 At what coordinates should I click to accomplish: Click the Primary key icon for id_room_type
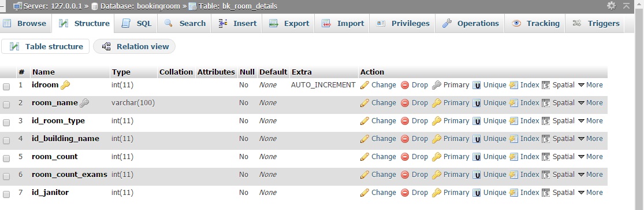pos(437,121)
